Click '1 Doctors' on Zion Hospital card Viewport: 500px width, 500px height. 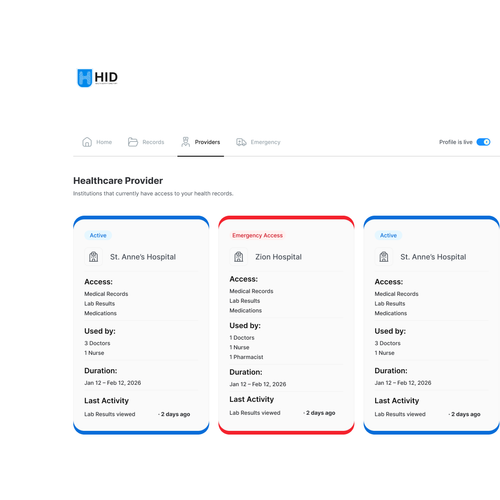[x=242, y=338]
